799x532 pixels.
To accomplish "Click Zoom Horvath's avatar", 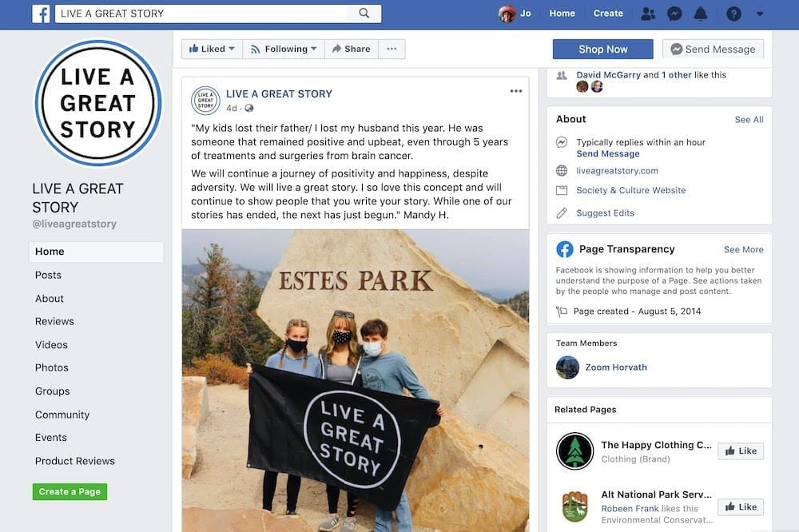I will click(x=567, y=367).
